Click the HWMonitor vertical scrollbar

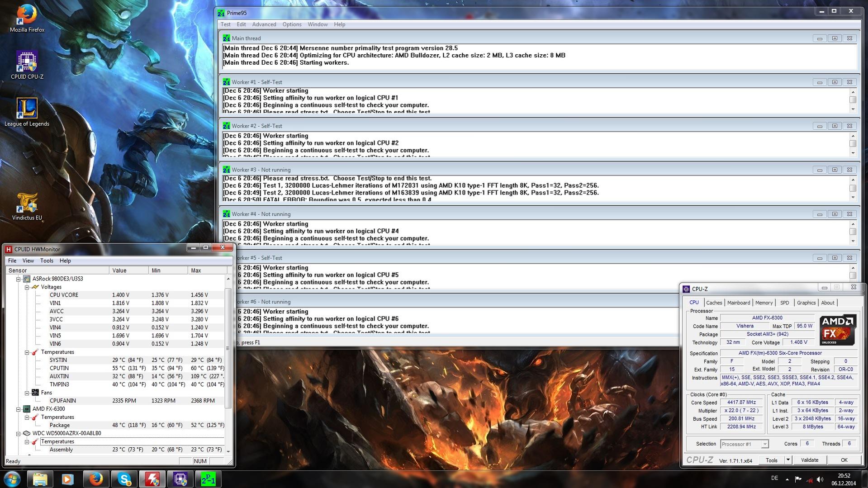pos(228,348)
